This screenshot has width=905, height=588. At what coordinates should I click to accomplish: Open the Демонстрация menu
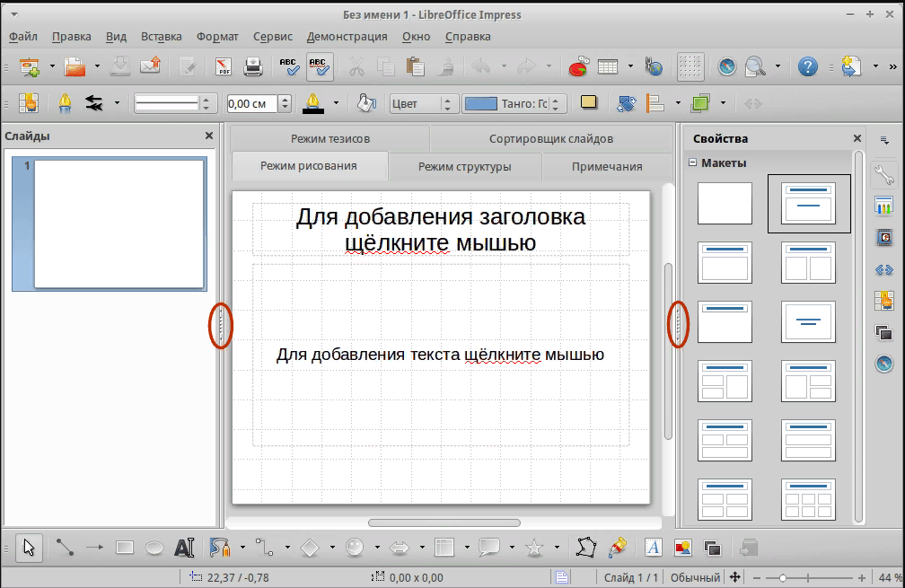[347, 37]
